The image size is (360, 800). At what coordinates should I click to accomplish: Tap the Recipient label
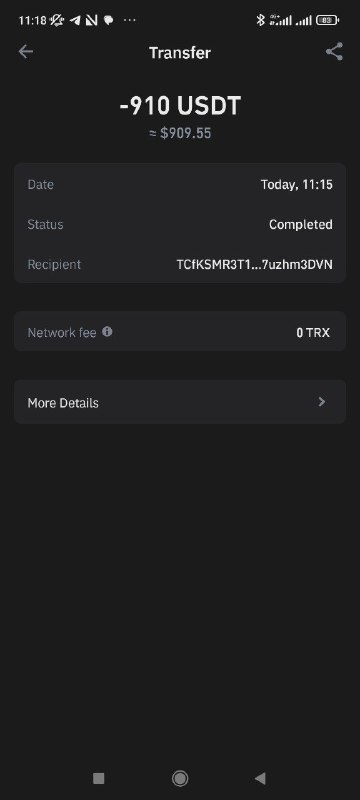point(54,264)
